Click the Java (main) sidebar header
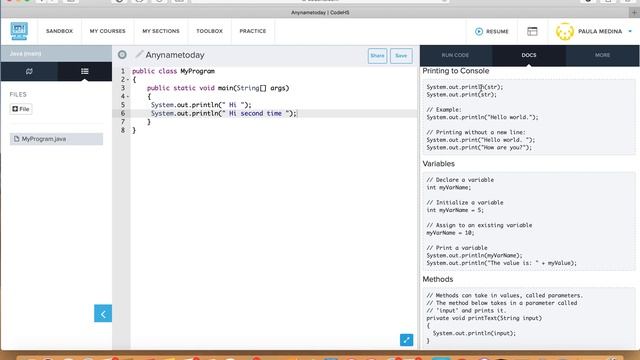The height and width of the screenshot is (360, 640). click(56, 53)
